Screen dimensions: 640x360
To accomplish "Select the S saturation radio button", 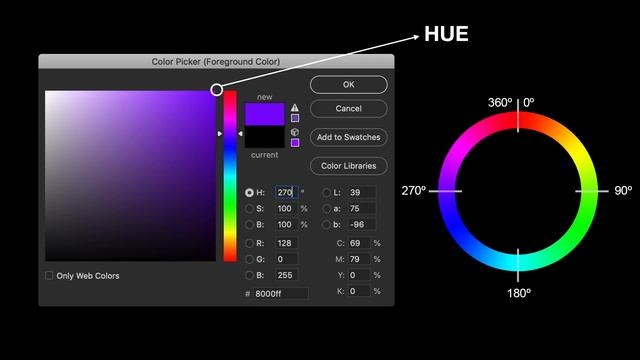I will click(x=249, y=209).
